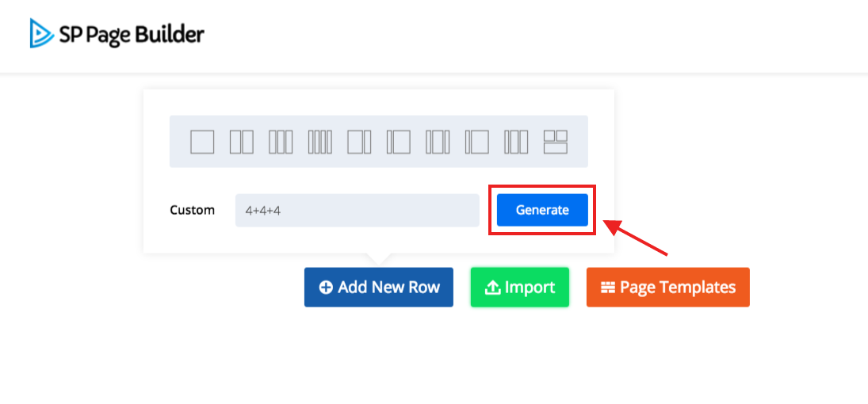Click the grid icon on Page Templates
The width and height of the screenshot is (868, 404).
(608, 288)
